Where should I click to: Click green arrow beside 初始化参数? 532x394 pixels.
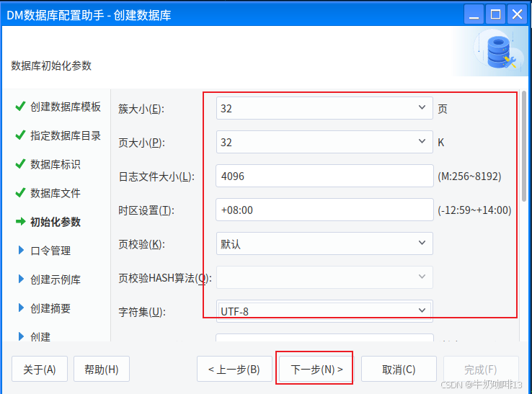click(21, 222)
